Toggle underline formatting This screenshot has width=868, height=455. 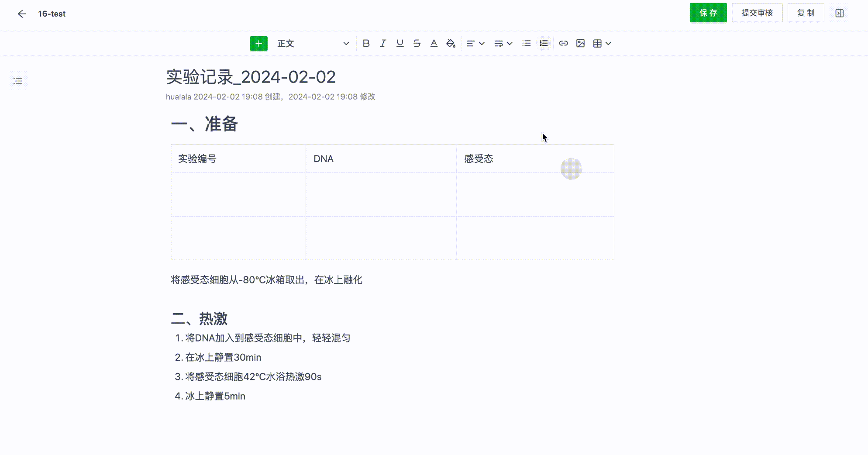click(400, 43)
